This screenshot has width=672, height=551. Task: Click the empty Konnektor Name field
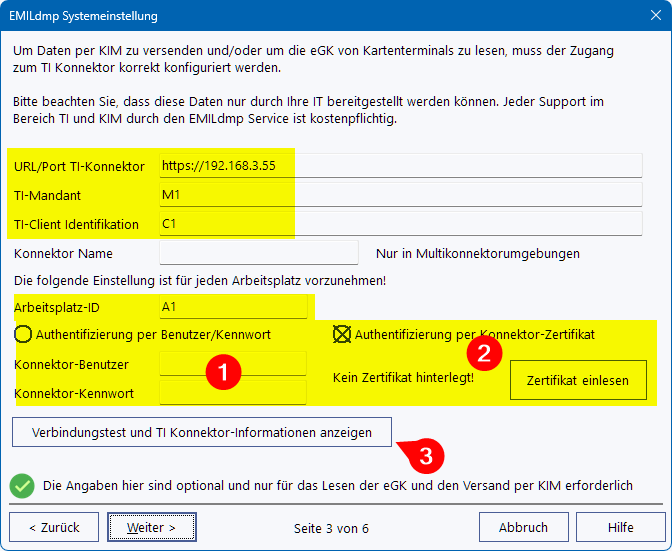coord(258,253)
